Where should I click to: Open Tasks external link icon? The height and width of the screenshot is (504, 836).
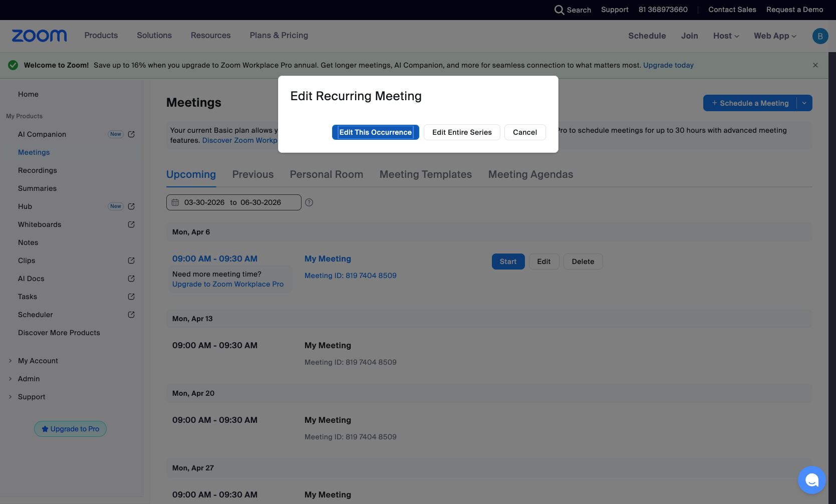coord(131,297)
